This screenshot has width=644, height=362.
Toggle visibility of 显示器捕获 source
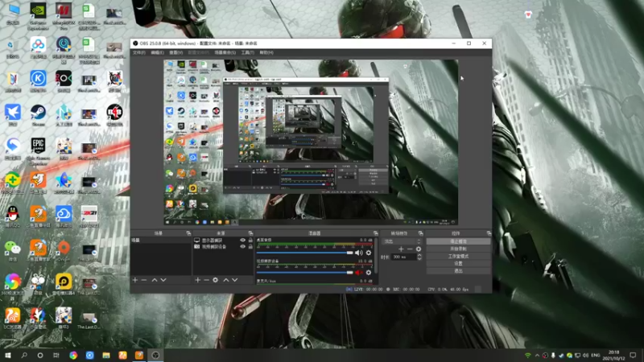242,240
